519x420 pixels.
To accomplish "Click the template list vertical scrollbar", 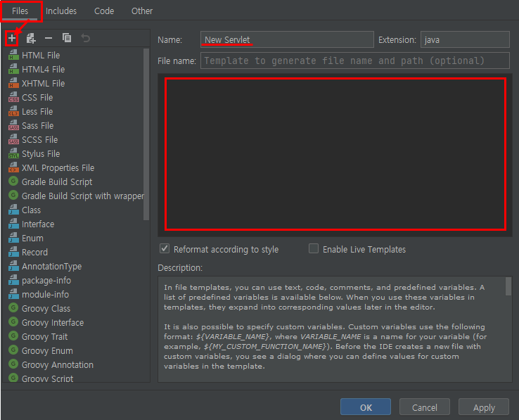I will coord(146,134).
